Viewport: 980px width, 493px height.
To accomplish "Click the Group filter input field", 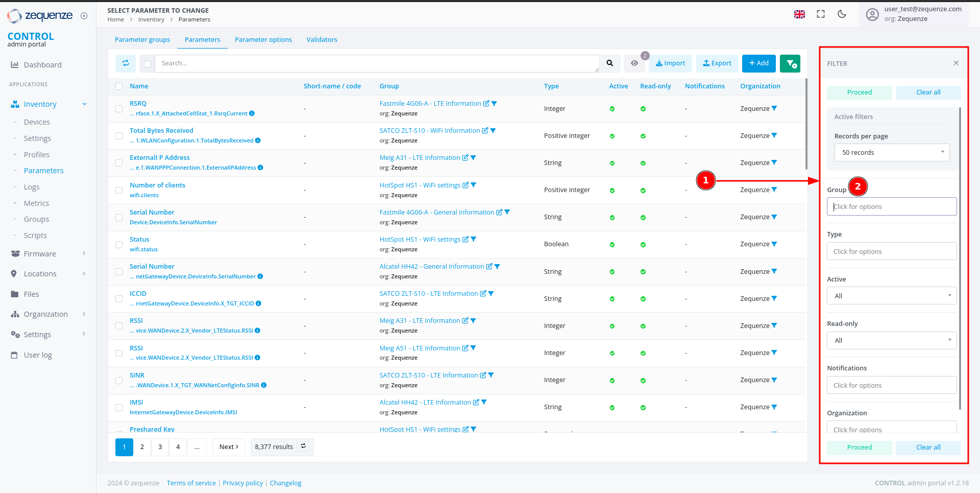I will 892,207.
